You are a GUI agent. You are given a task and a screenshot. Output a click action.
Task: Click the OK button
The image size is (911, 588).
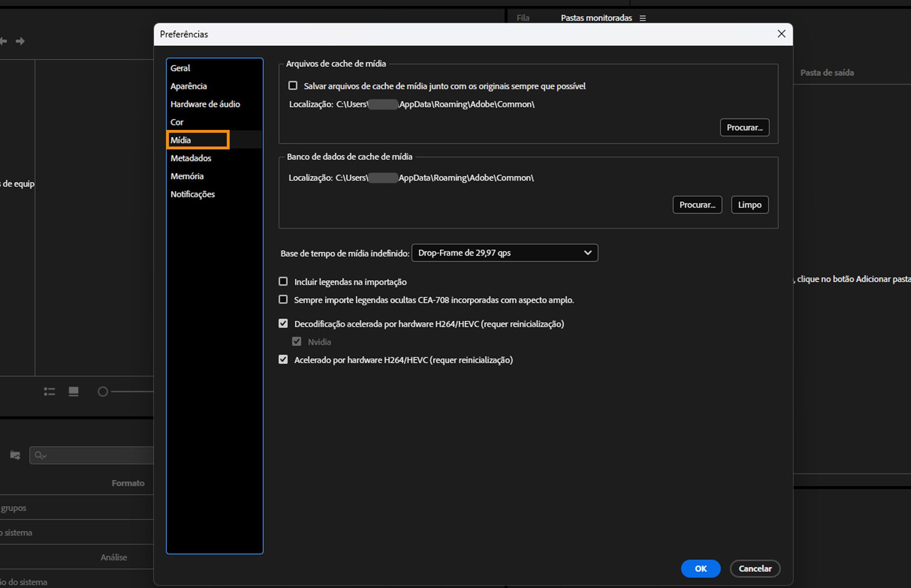point(700,569)
